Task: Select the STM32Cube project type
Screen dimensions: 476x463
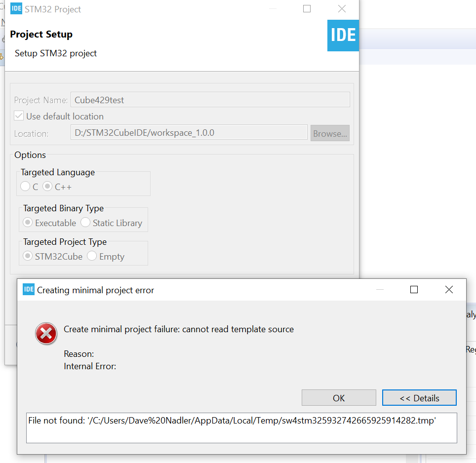Action: [x=28, y=256]
